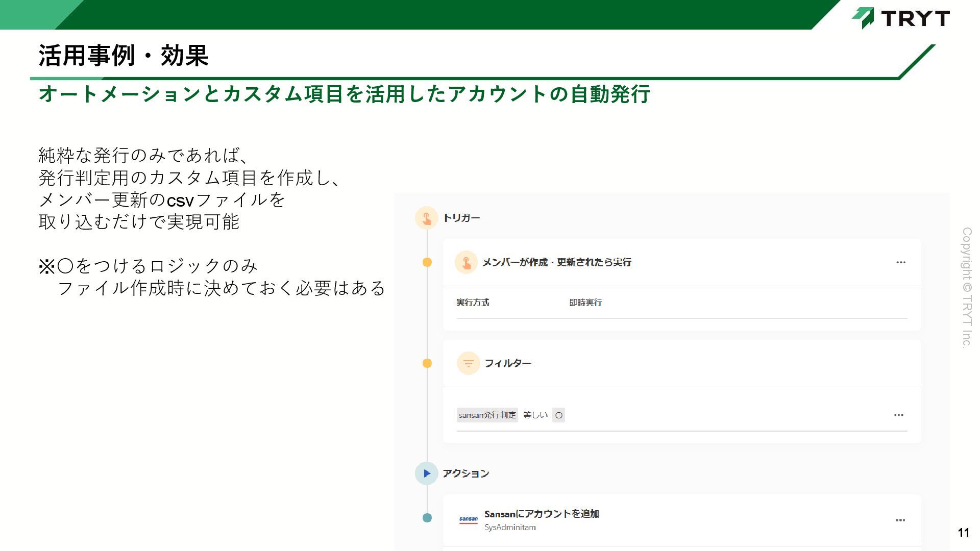Click the 即時実行 execution mode value
The width and height of the screenshot is (980, 551).
(x=585, y=303)
